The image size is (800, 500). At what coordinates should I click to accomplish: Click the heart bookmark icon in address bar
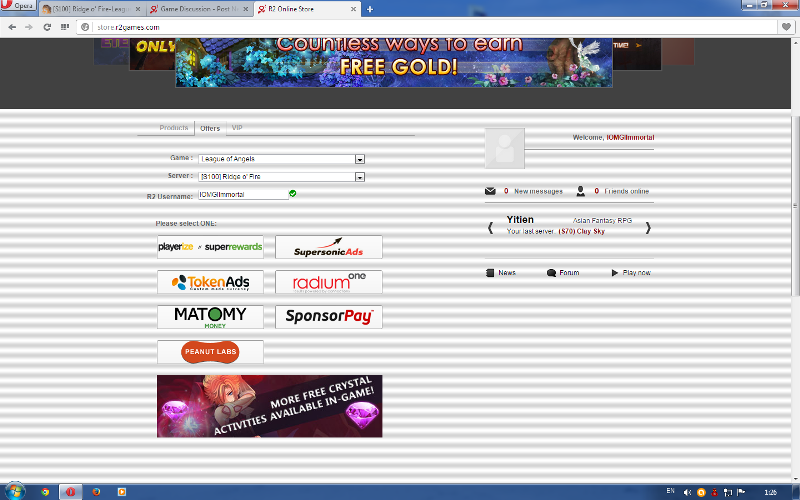[x=787, y=27]
